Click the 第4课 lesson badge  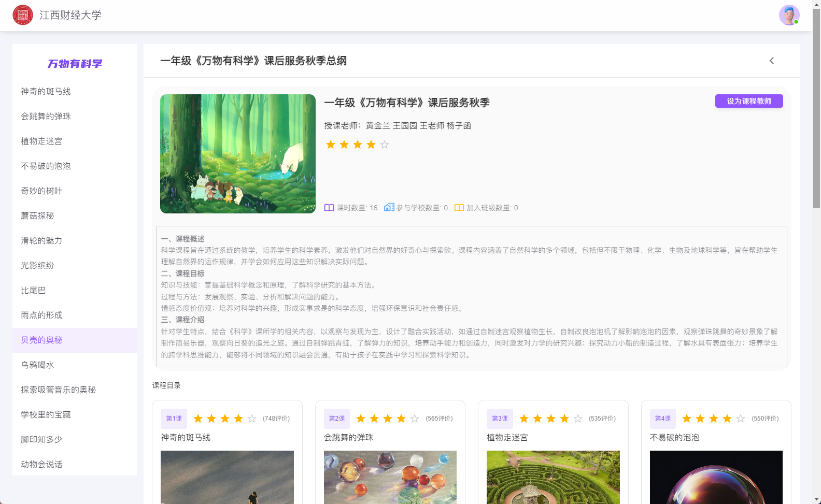click(663, 419)
